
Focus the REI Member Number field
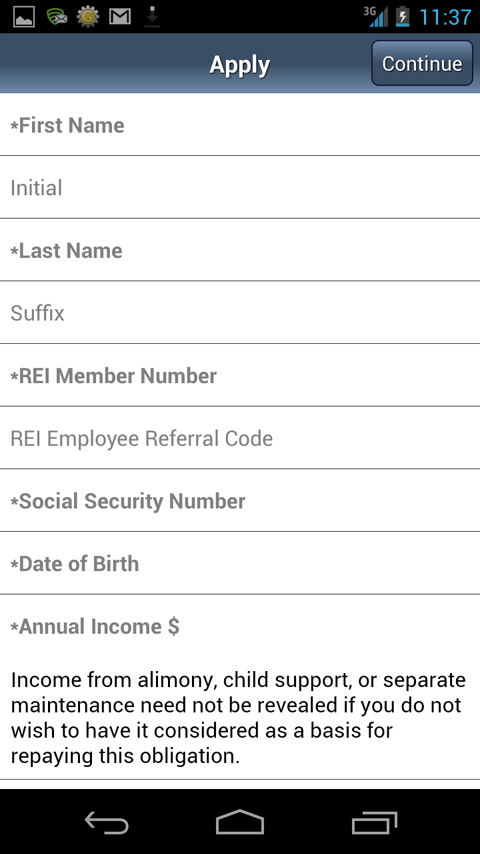click(240, 375)
